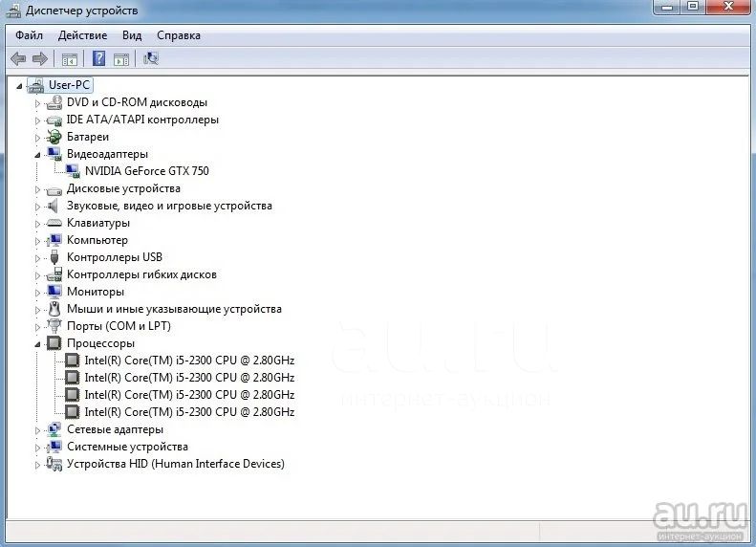Select Мыши и иные указывающие устройства label
Screen dimensions: 756x547
(174, 309)
